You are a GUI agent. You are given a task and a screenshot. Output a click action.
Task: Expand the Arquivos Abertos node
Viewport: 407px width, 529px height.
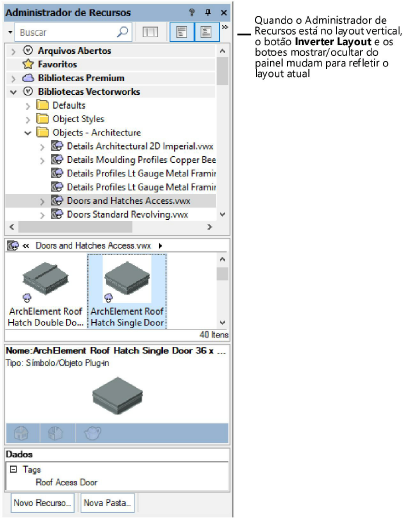13,52
